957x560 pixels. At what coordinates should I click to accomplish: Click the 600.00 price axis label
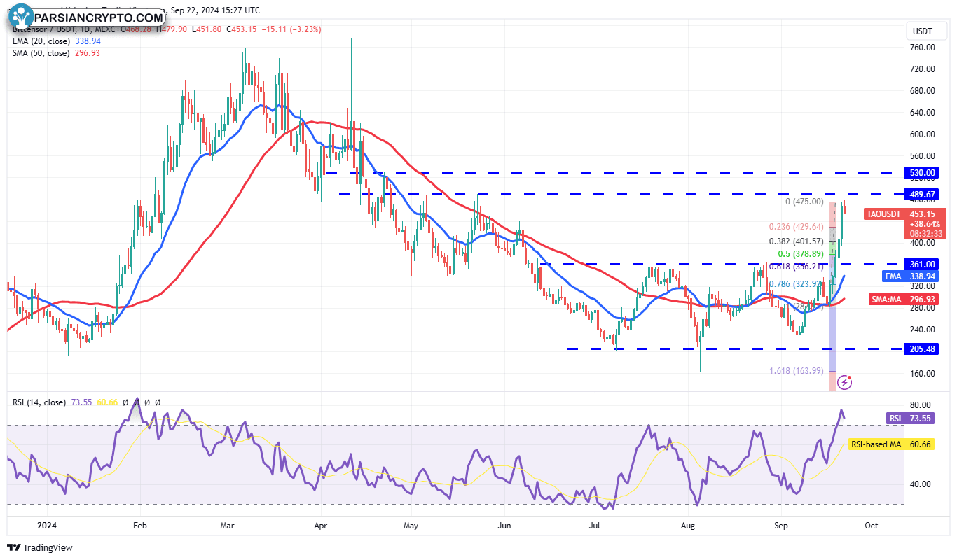pos(922,134)
